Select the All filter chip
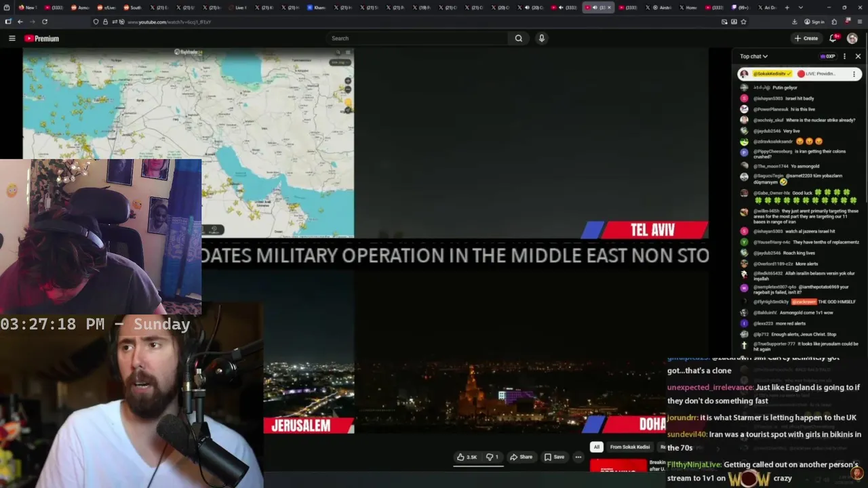 [x=597, y=447]
